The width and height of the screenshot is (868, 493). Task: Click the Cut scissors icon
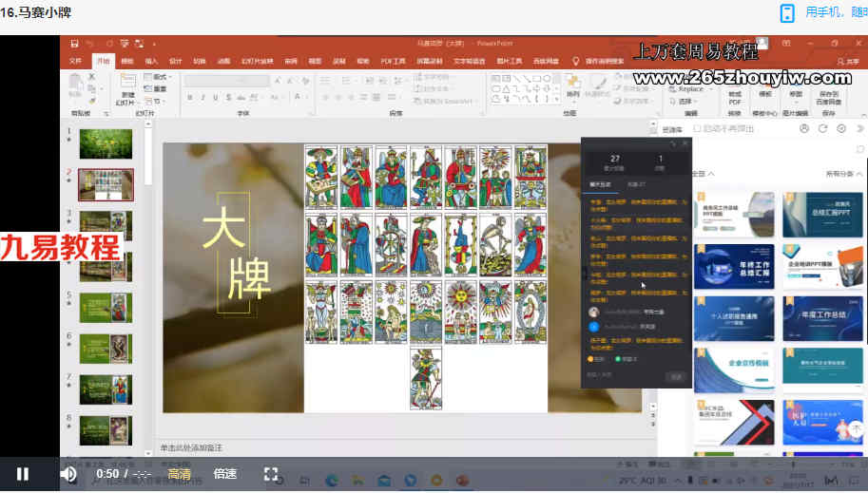click(x=92, y=77)
